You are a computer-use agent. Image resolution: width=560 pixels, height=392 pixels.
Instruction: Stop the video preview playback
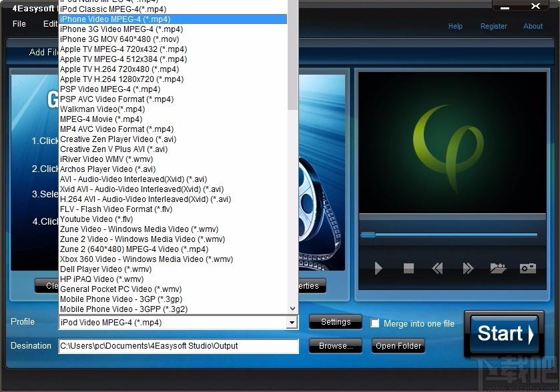(x=408, y=269)
